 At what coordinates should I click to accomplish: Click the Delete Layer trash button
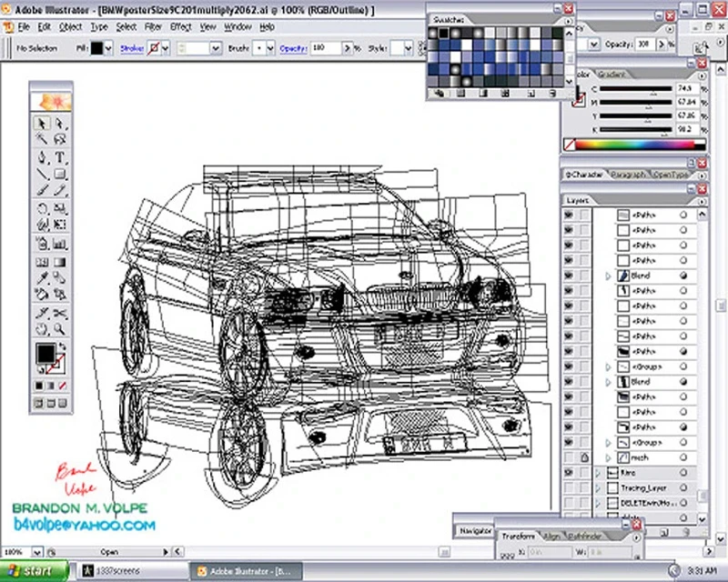[x=686, y=530]
